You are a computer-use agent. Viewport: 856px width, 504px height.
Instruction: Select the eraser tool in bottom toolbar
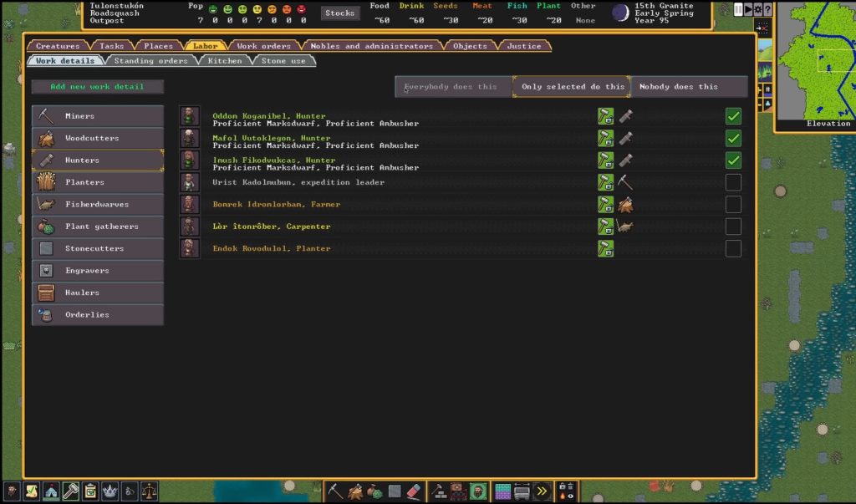414,491
